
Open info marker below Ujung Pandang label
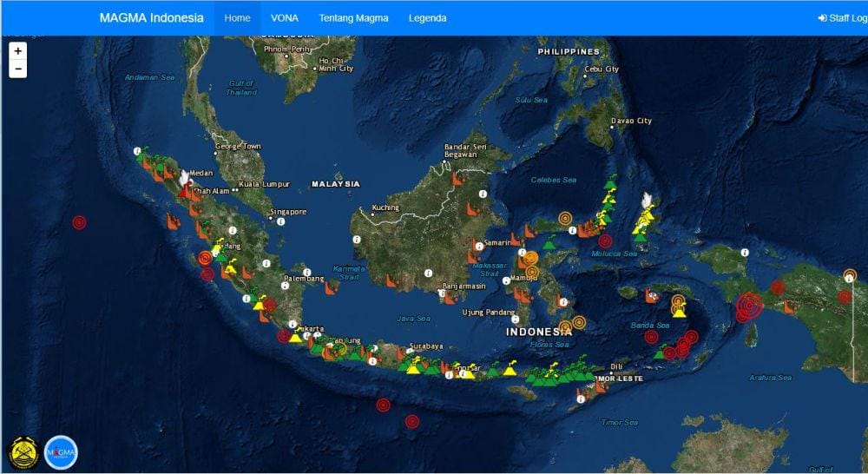click(x=516, y=319)
